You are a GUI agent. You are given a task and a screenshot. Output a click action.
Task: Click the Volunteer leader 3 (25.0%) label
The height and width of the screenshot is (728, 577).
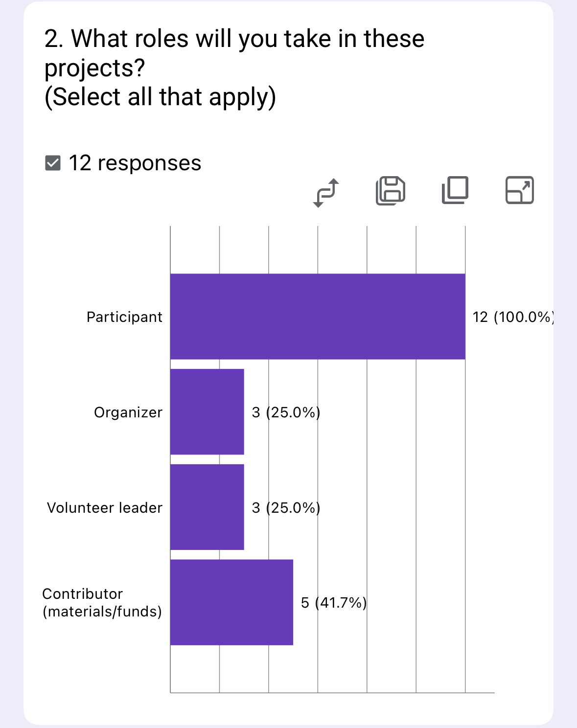click(x=286, y=508)
